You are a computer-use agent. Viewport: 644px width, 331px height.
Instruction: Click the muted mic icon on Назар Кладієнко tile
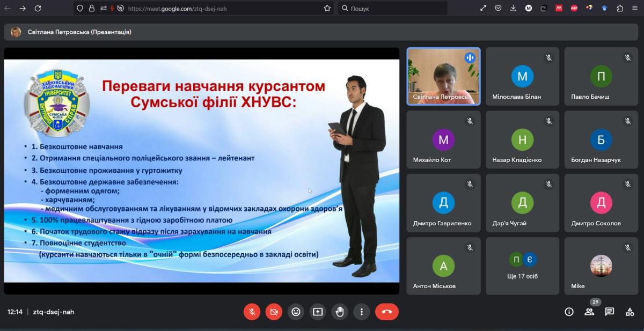click(548, 121)
